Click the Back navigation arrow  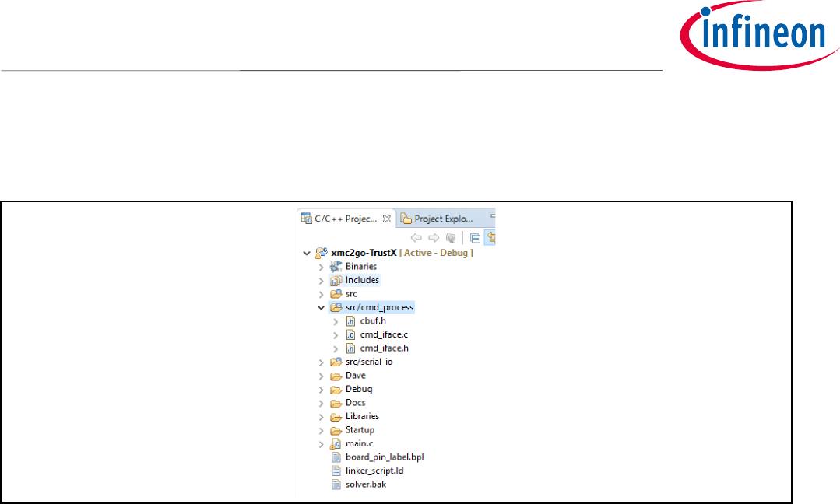coord(416,237)
